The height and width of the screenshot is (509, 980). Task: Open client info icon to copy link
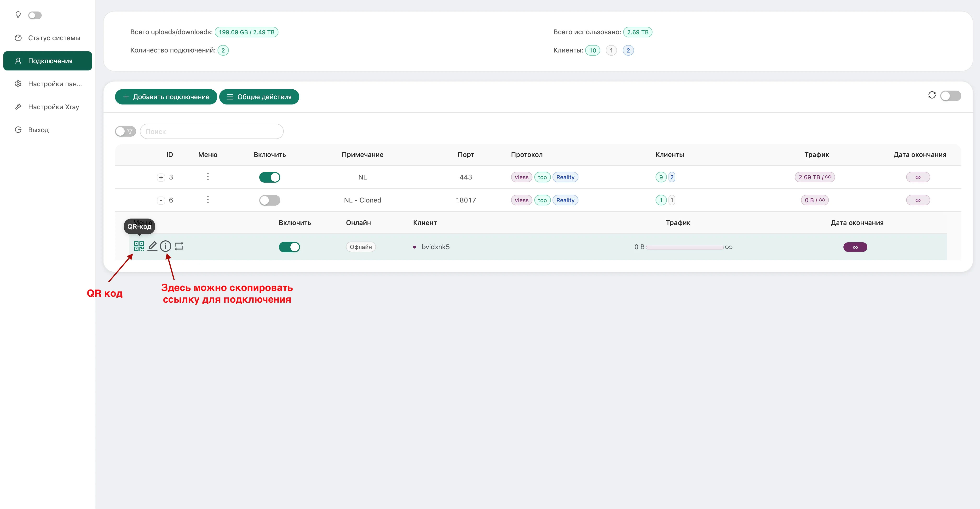click(166, 246)
